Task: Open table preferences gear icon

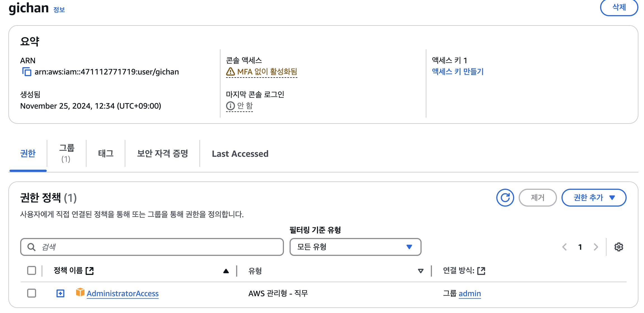Action: tap(619, 247)
